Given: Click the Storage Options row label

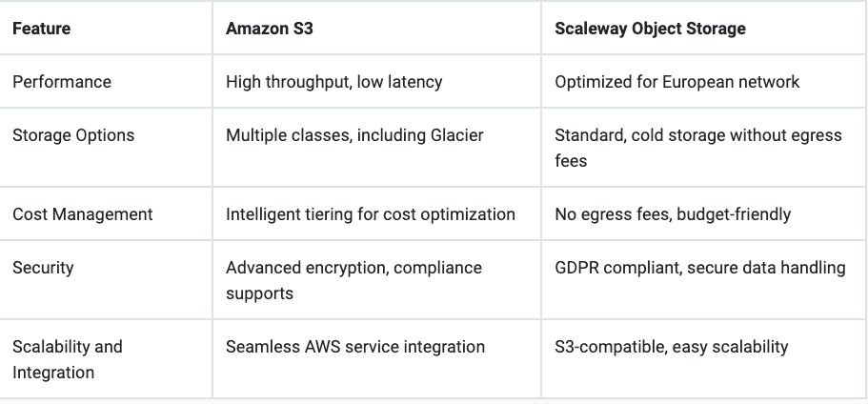Looking at the screenshot, I should (x=73, y=135).
